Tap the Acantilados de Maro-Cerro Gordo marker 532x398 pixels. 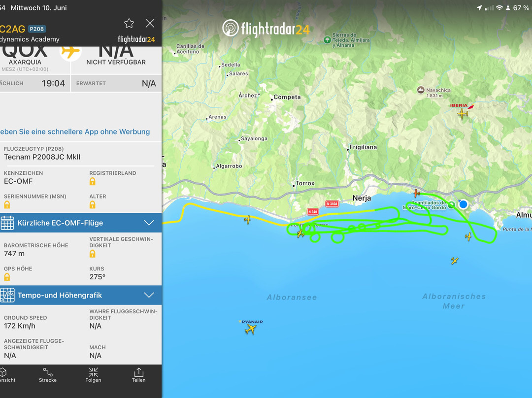[451, 204]
